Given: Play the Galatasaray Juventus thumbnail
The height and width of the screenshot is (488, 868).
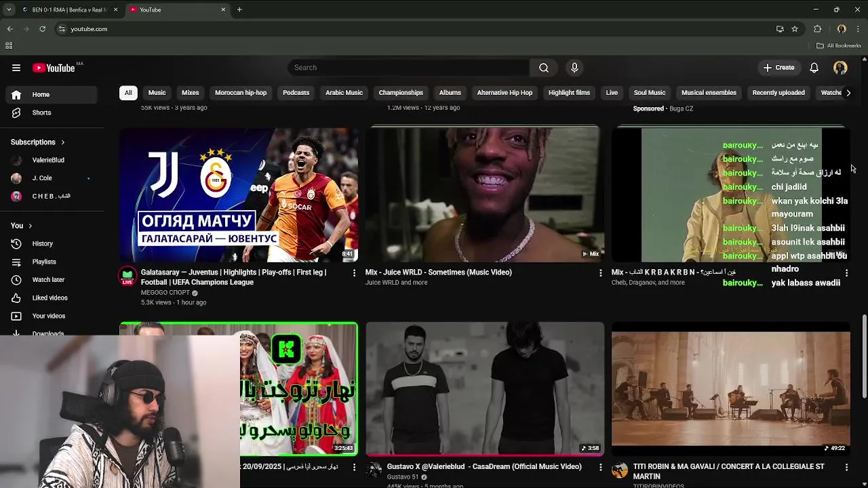Looking at the screenshot, I should [239, 195].
